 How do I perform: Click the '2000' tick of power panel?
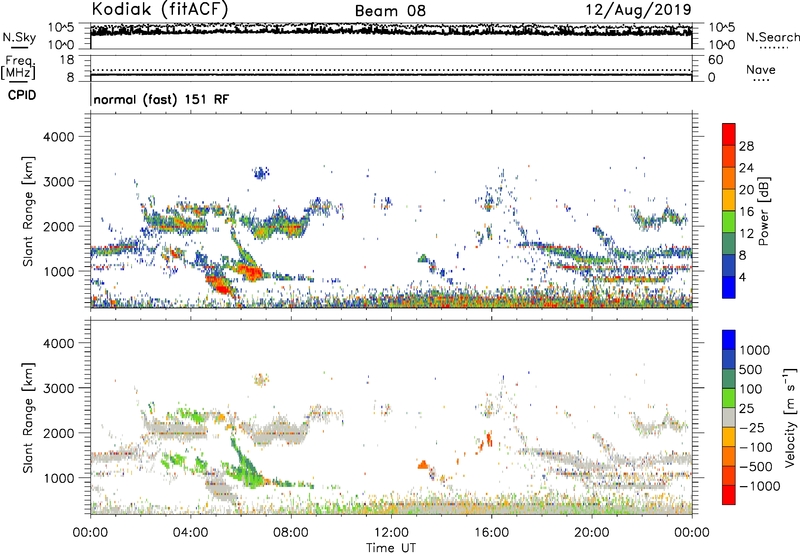(58, 226)
